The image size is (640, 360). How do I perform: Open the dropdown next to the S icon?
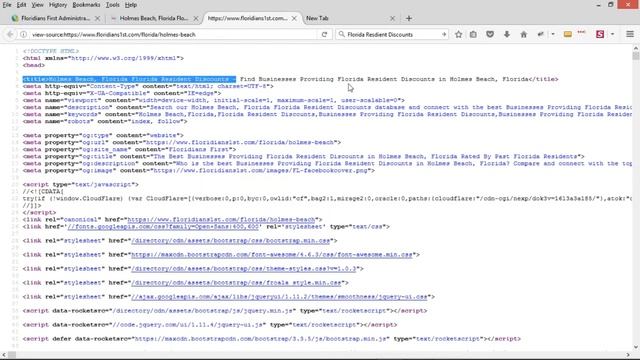point(612,35)
